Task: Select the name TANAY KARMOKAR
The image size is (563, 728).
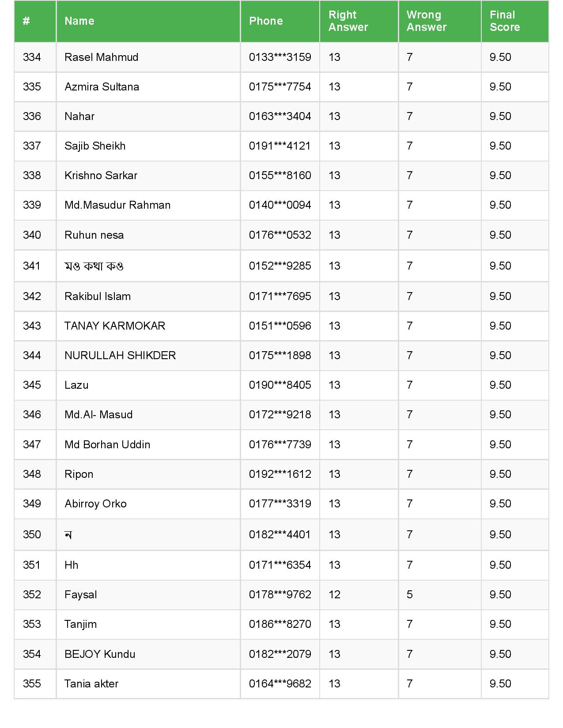Action: click(115, 326)
